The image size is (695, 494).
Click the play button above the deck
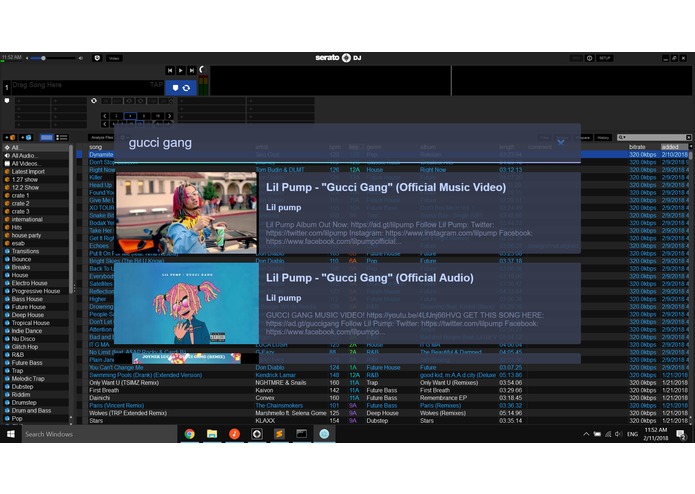coord(180,70)
